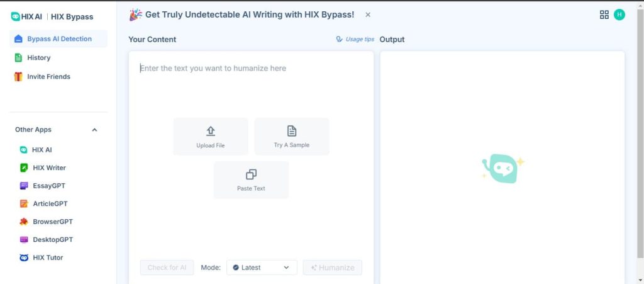Select Bypass AI Detection menu item
The height and width of the screenshot is (284, 644).
point(58,38)
